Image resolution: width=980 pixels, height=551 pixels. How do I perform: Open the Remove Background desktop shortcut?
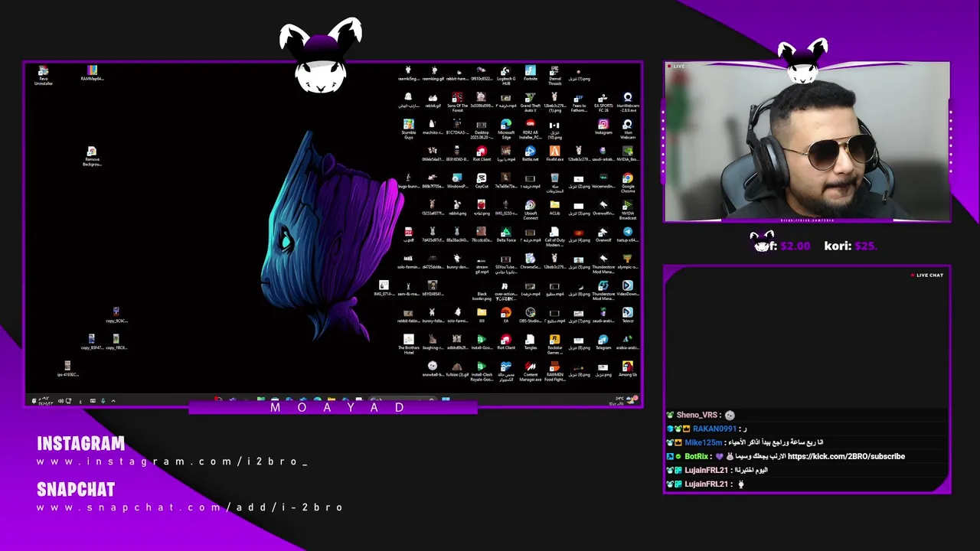click(x=92, y=156)
